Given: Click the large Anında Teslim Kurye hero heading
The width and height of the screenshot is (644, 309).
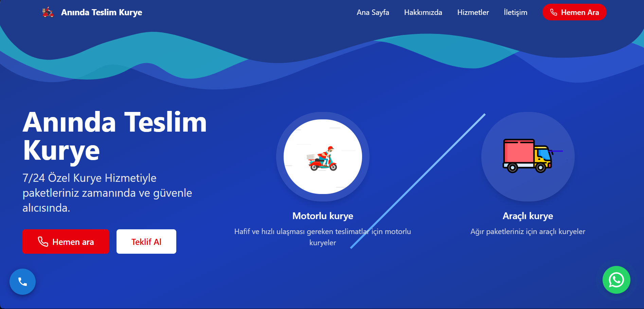Looking at the screenshot, I should pyautogui.click(x=114, y=136).
